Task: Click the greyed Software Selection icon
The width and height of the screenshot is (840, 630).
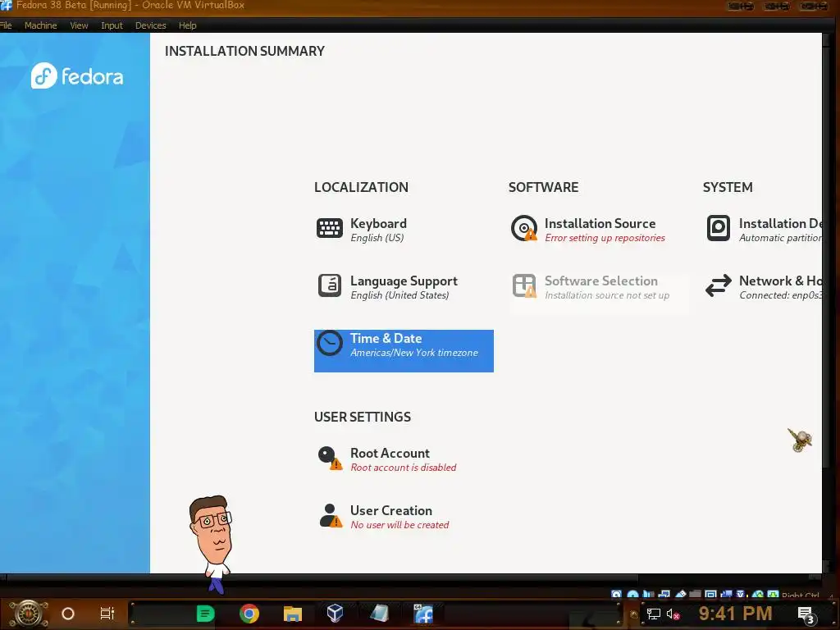Action: (524, 285)
